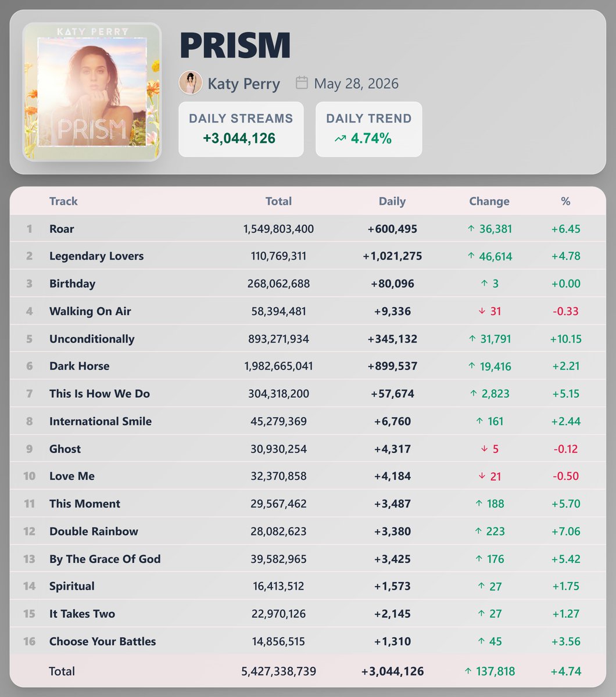The height and width of the screenshot is (697, 616).
Task: Click the Birthday total 268,062,688
Action: (x=278, y=283)
